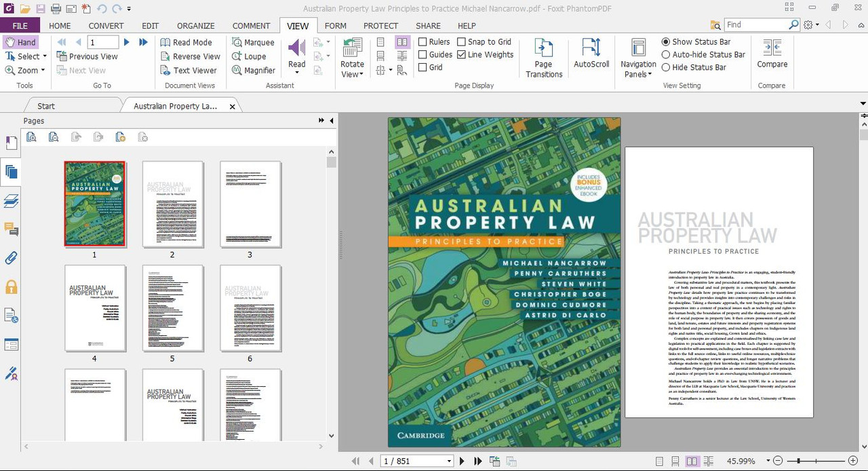Screen dimensions: 868x471
Task: Go to next page on status bar
Action: tap(462, 461)
